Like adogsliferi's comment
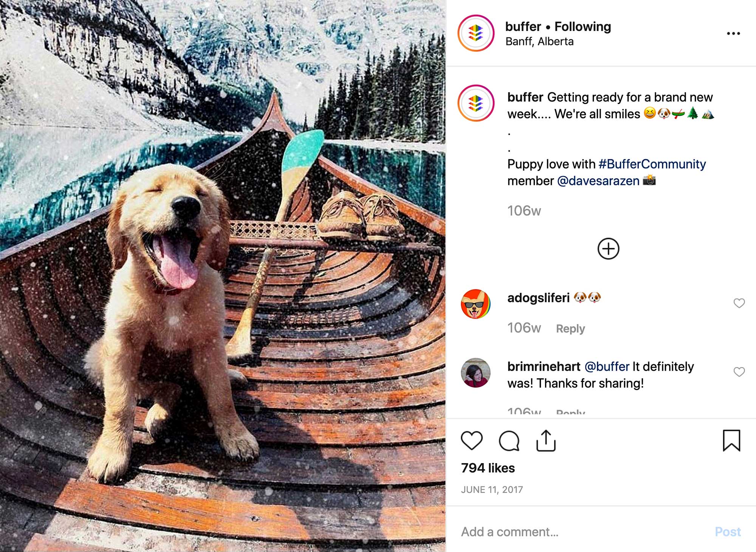756x552 pixels. pyautogui.click(x=739, y=303)
